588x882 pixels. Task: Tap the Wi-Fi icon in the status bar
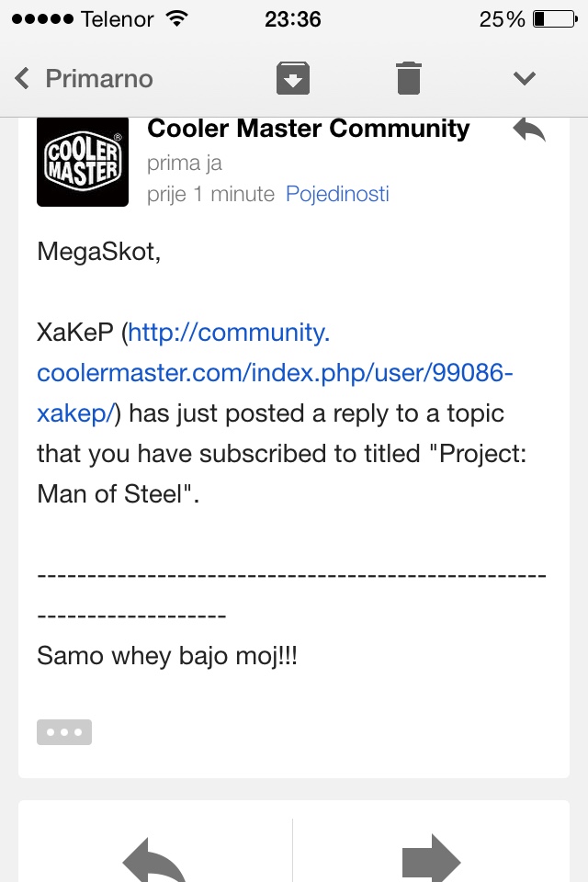click(176, 18)
